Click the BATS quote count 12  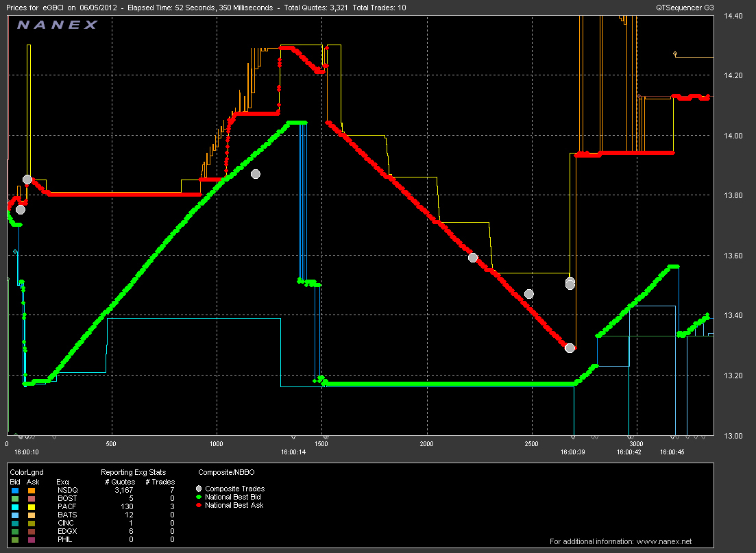click(130, 515)
